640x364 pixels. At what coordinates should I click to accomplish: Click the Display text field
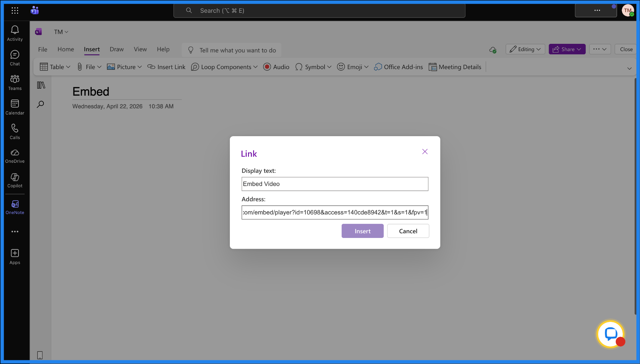[335, 184]
